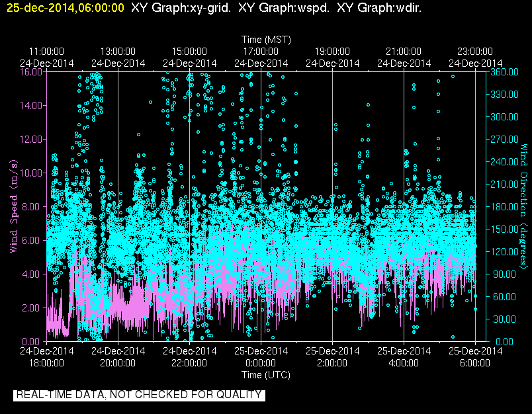This screenshot has height=414, width=532.
Task: Click the '20:00:00' UTC bottom tick label
Action: coord(118,363)
